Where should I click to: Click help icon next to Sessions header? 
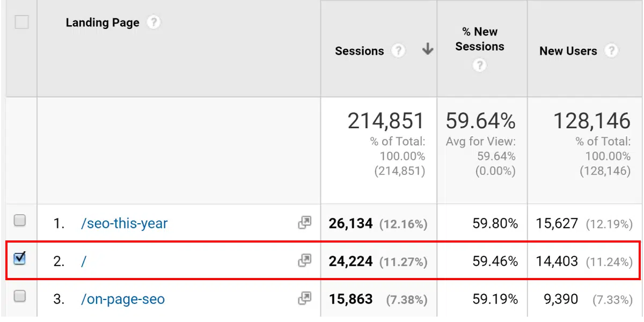398,51
